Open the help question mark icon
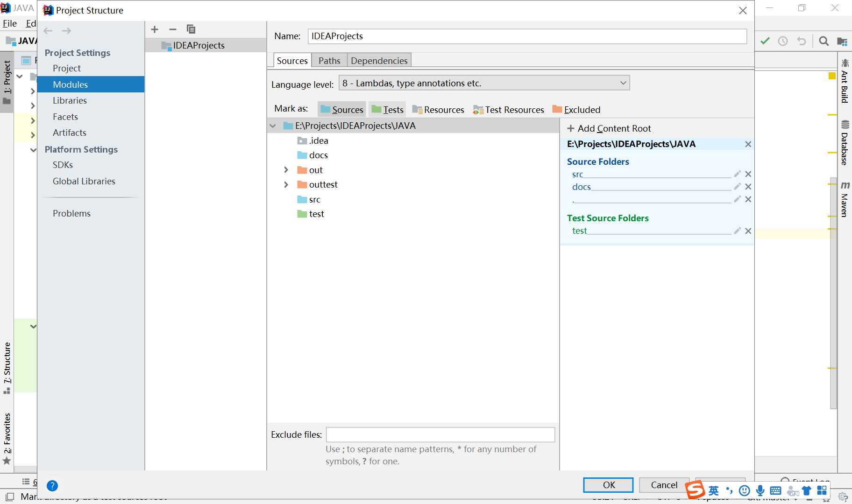 click(52, 486)
